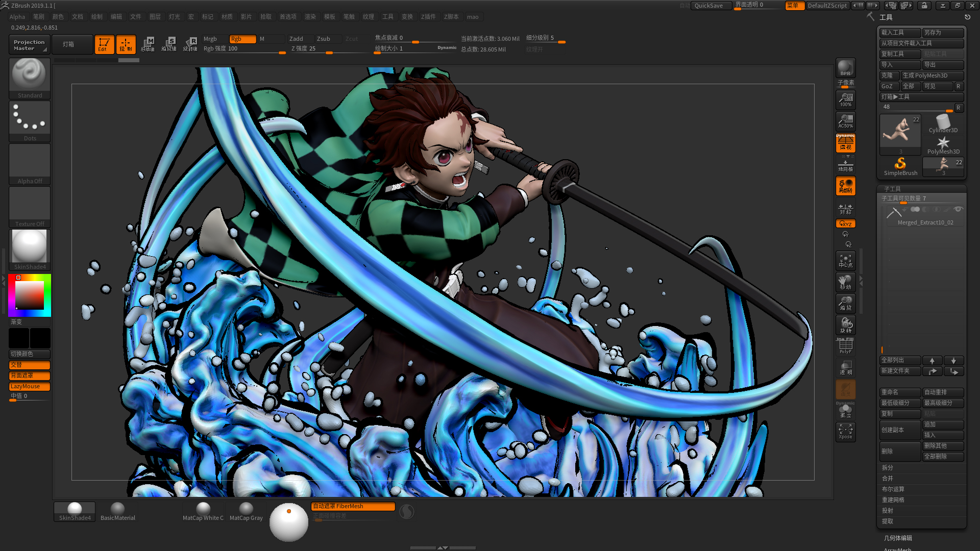
Task: Click the QuickSave button
Action: tap(711, 6)
